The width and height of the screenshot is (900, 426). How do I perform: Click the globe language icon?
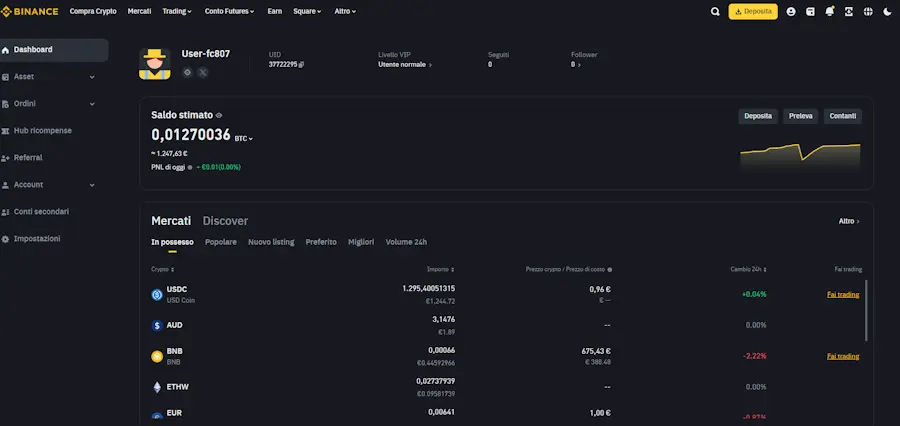point(868,12)
